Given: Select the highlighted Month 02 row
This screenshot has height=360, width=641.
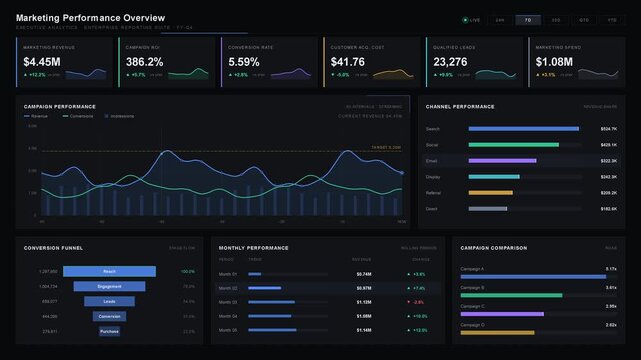Looking at the screenshot, I should click(x=328, y=288).
